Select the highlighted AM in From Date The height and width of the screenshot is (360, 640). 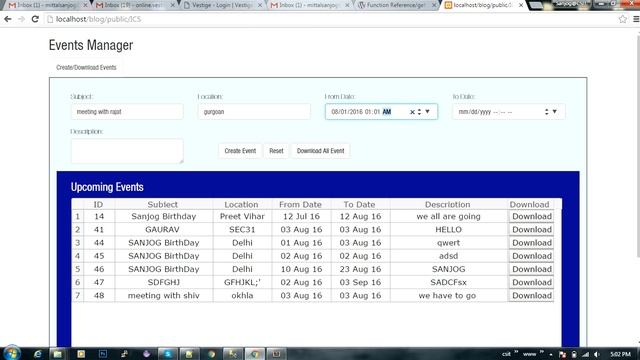387,111
